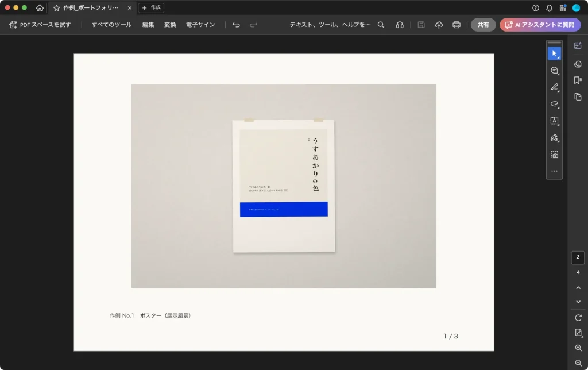The width and height of the screenshot is (588, 370).
Task: Select the highlighter pen tool
Action: 554,87
